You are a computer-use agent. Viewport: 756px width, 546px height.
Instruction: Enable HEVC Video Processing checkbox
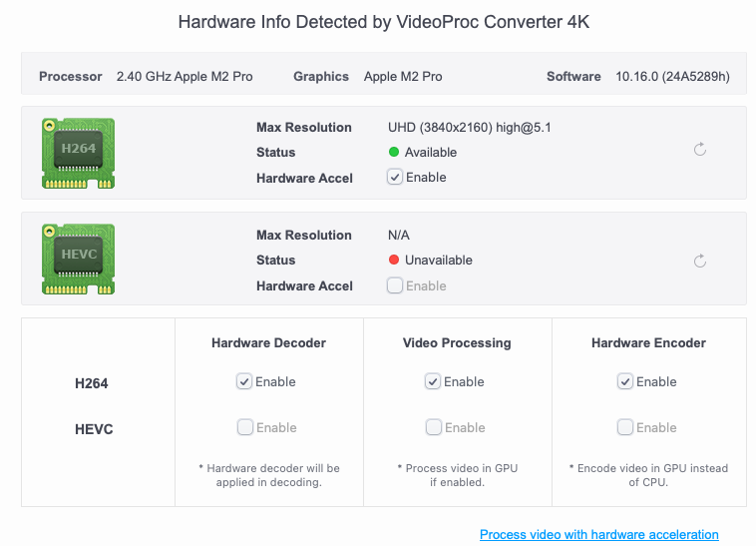click(433, 427)
